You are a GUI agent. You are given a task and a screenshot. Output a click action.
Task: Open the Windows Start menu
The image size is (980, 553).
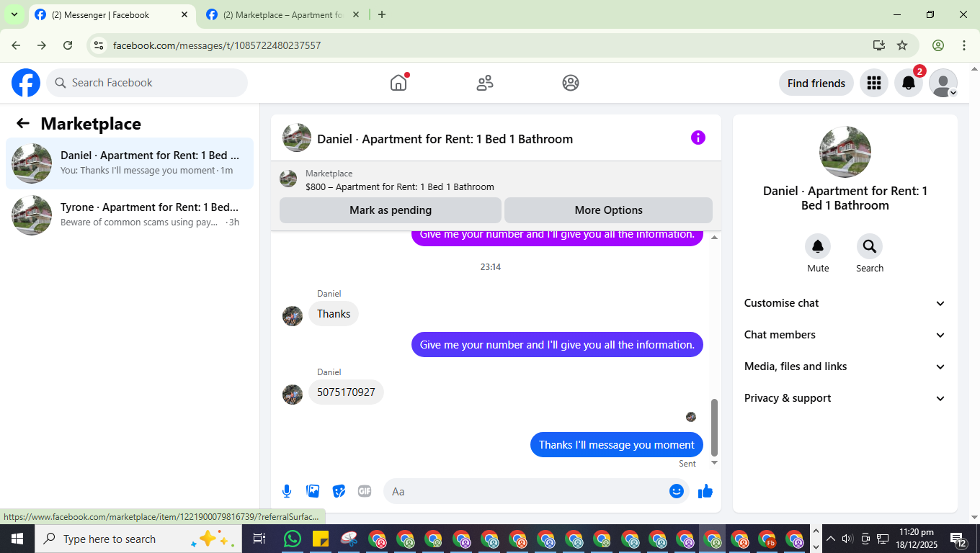pyautogui.click(x=17, y=539)
